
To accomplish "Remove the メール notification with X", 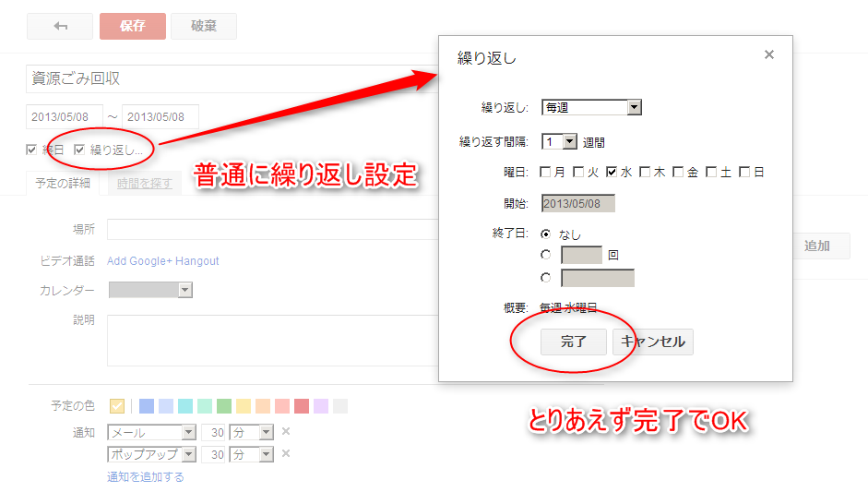I will coord(286,431).
